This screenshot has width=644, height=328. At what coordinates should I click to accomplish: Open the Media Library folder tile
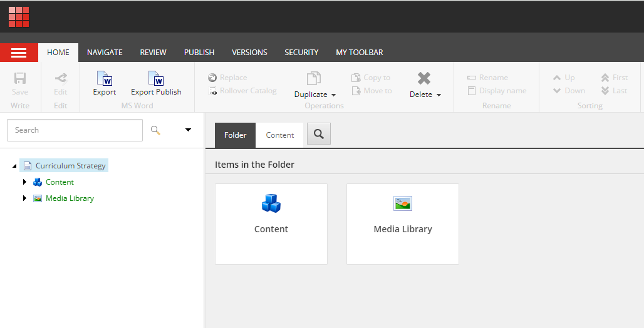(403, 223)
